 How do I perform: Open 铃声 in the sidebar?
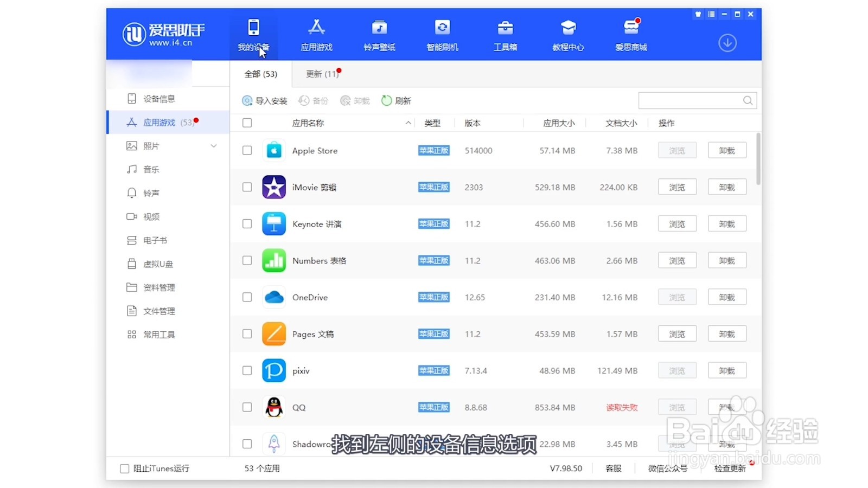pyautogui.click(x=168, y=193)
